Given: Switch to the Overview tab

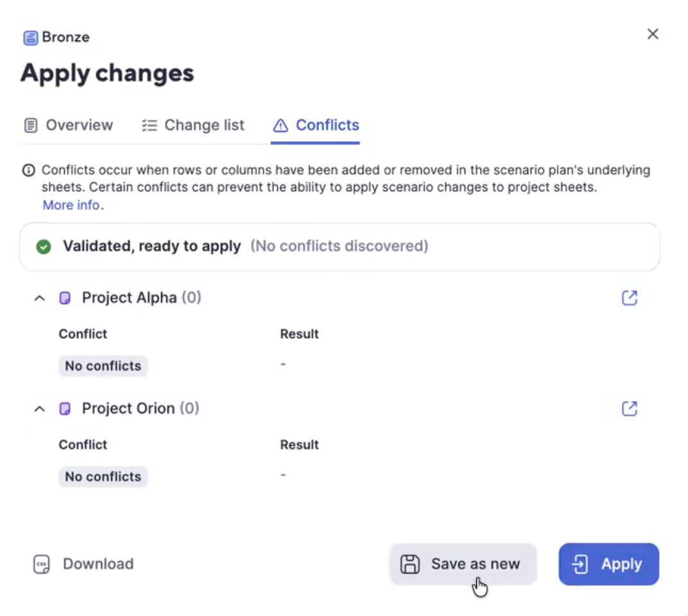Looking at the screenshot, I should 69,126.
